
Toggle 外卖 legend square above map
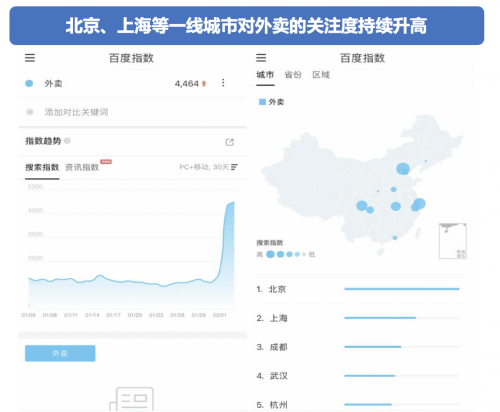262,102
